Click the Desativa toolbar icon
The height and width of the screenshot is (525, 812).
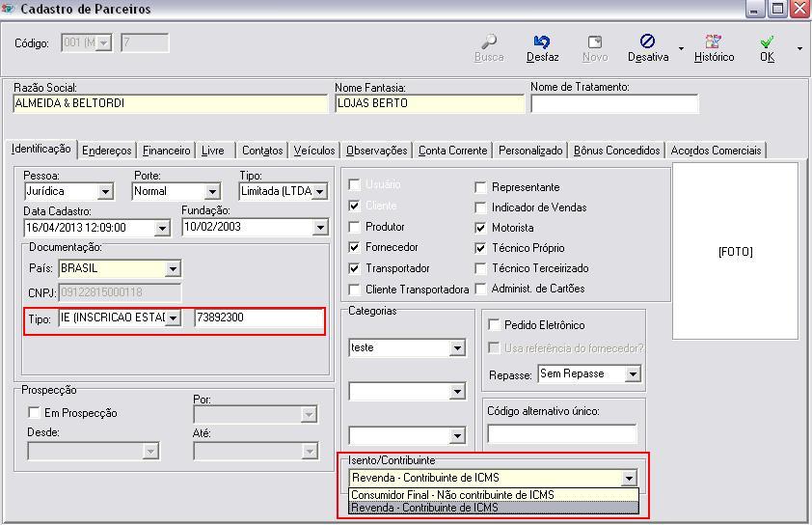coord(647,41)
